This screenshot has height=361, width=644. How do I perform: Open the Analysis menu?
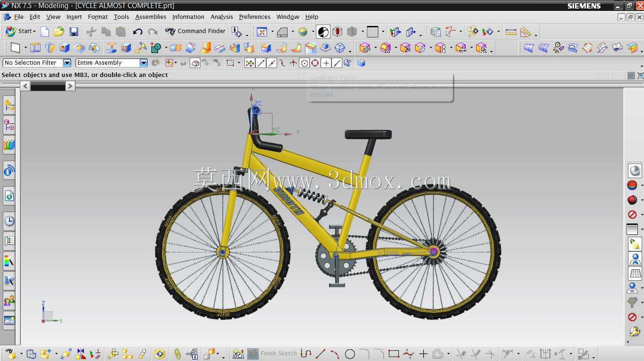(x=221, y=17)
